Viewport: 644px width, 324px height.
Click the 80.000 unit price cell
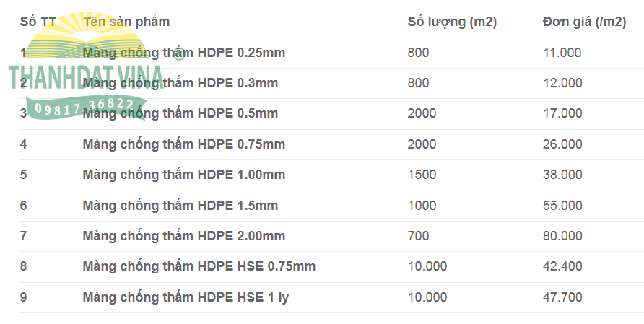pyautogui.click(x=562, y=236)
